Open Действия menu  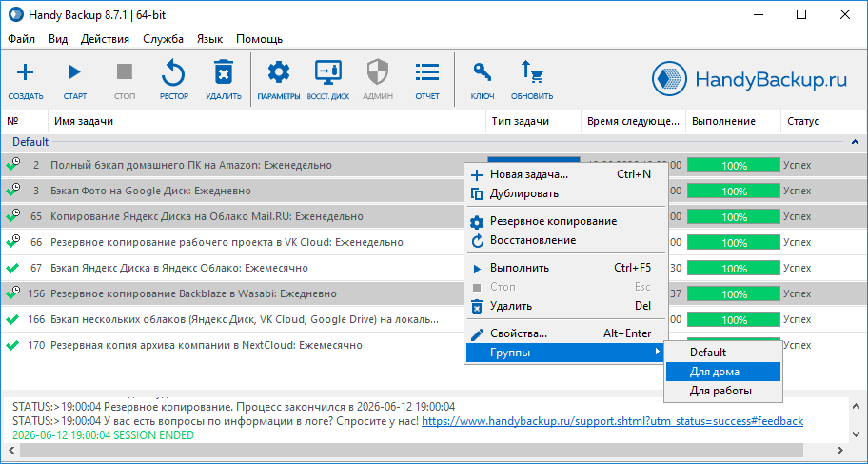coord(106,39)
